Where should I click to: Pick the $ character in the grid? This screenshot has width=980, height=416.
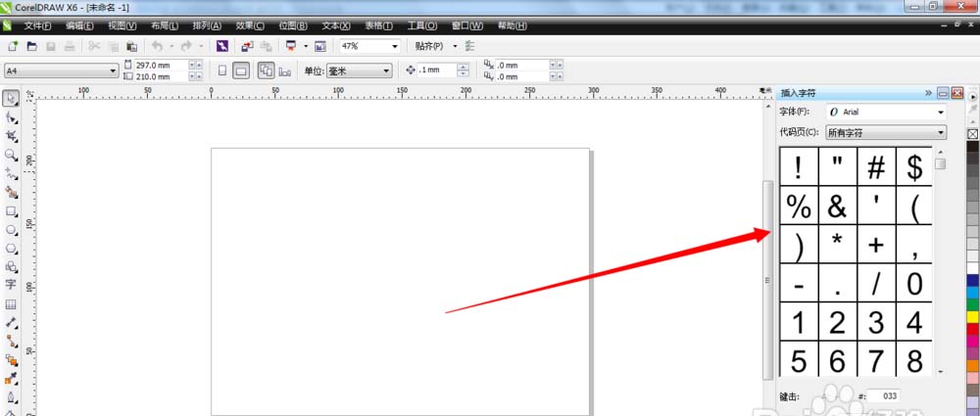[914, 166]
